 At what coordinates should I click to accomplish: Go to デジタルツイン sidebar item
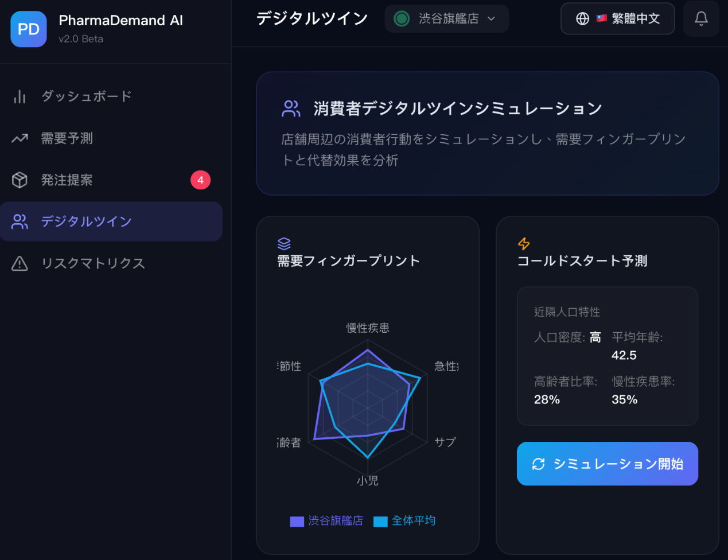click(x=111, y=221)
